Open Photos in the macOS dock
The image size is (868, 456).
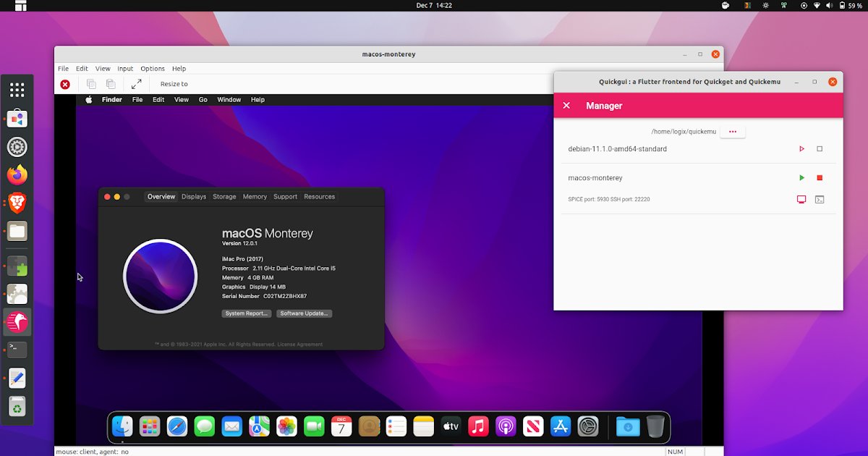coord(286,426)
